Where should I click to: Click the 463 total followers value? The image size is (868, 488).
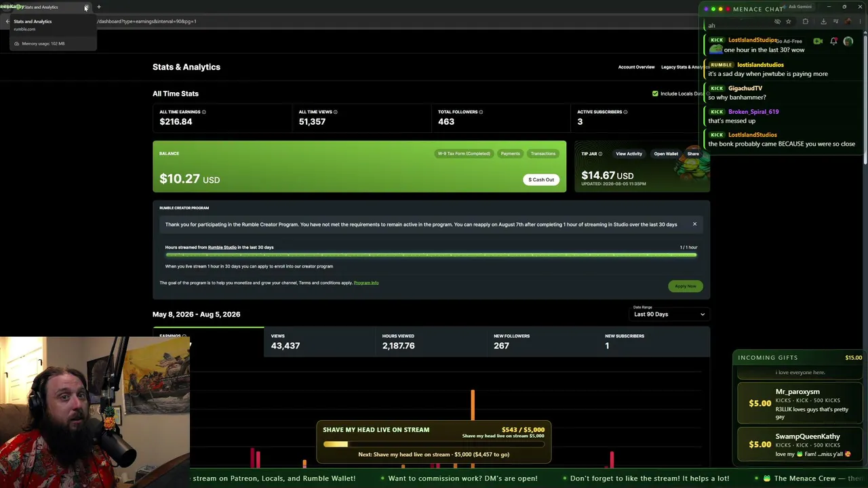point(446,122)
